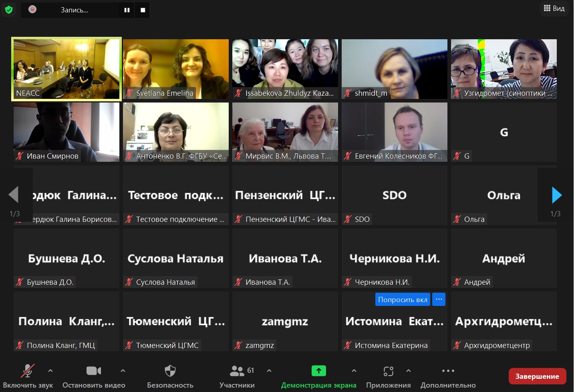Click muted mic icon on zamgmz label
Image resolution: width=574 pixels, height=392 pixels.
point(238,345)
